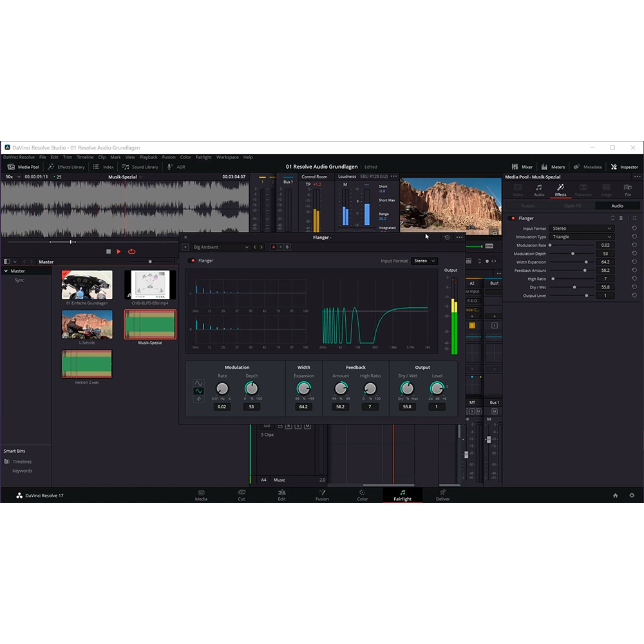644x644 pixels.
Task: Add new preset in Flanger window
Action: (185, 247)
